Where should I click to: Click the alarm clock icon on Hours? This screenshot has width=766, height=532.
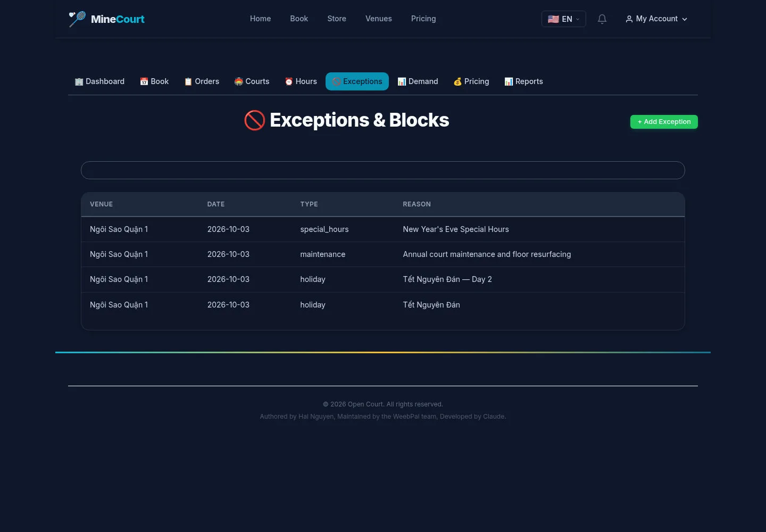(289, 81)
